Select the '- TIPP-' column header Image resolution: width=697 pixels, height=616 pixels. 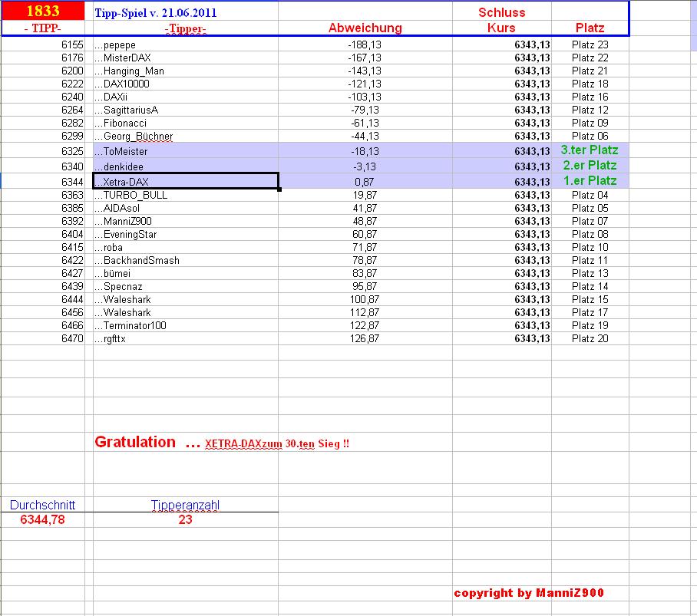pyautogui.click(x=43, y=28)
